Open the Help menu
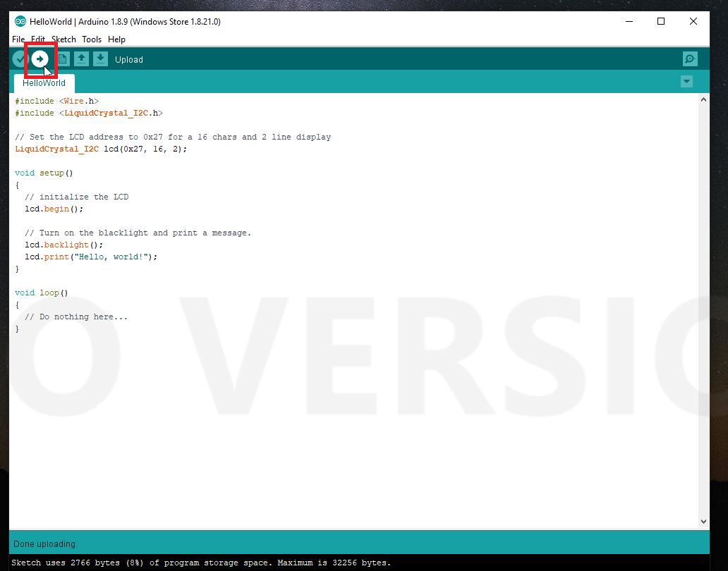Image resolution: width=728 pixels, height=571 pixels. tap(116, 39)
